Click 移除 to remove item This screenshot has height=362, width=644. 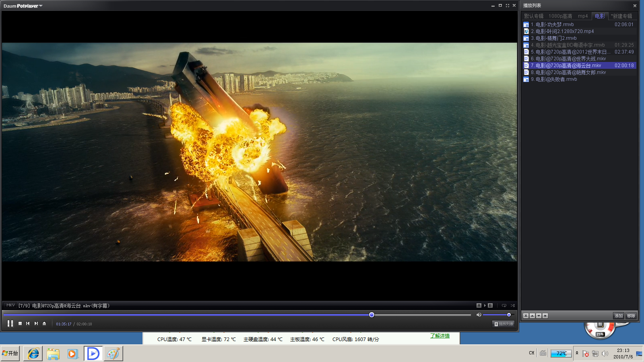click(x=631, y=316)
